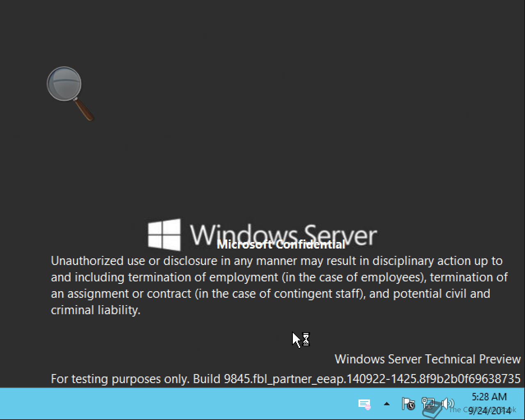The width and height of the screenshot is (525, 420).
Task: Click the Magnifier magnifying glass icon
Action: [70, 94]
